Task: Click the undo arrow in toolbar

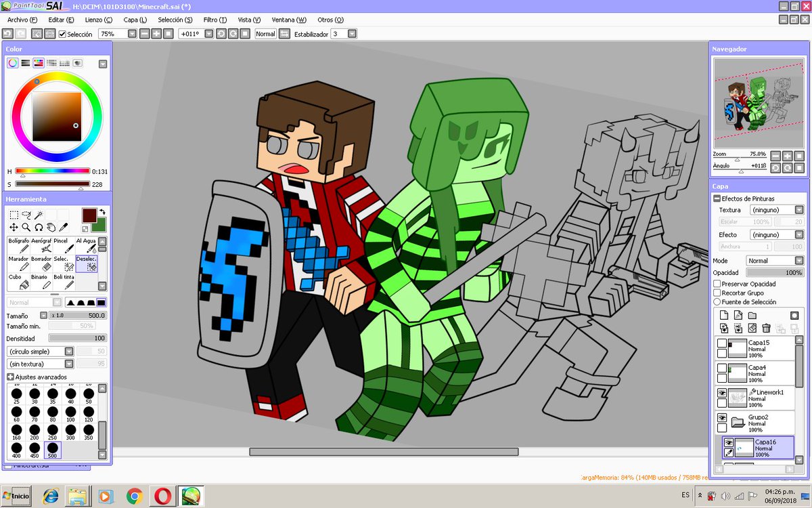Action: click(8, 33)
